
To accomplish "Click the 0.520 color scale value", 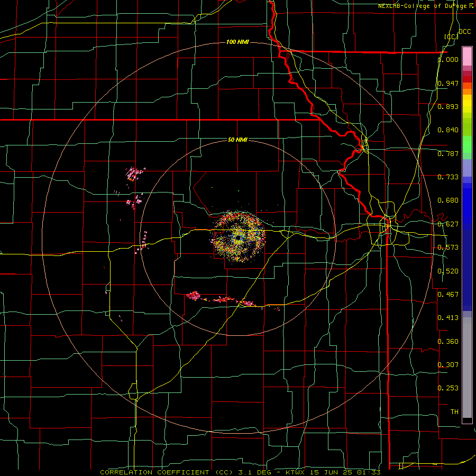I will pos(448,271).
